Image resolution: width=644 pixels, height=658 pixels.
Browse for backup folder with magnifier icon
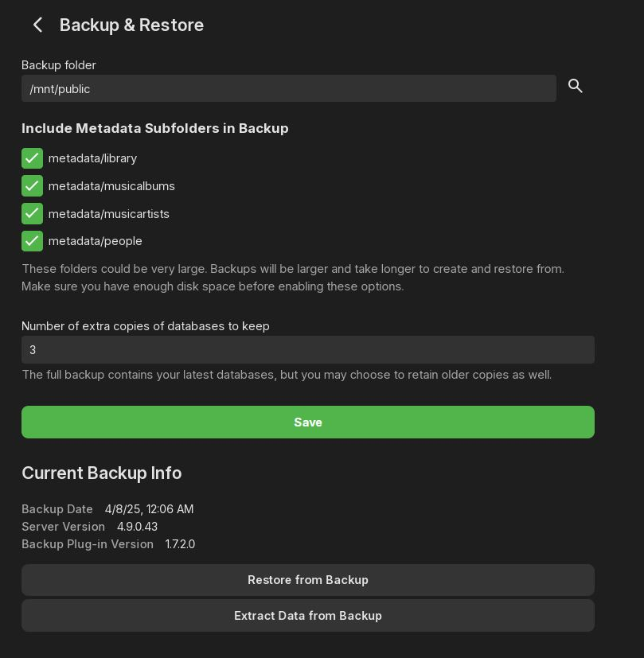576,86
